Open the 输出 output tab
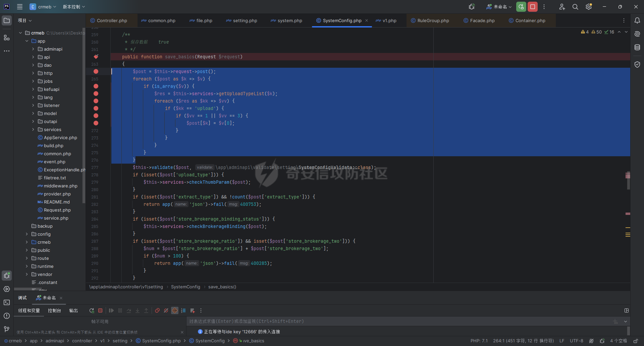 pos(73,310)
